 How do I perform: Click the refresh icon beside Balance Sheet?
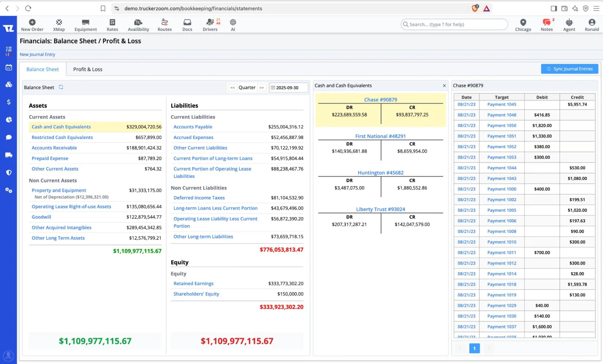[61, 87]
